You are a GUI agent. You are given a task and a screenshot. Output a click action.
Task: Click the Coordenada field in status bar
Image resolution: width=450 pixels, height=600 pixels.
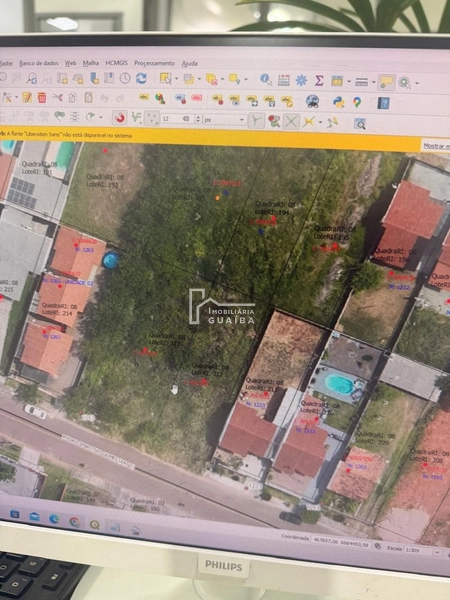click(341, 540)
